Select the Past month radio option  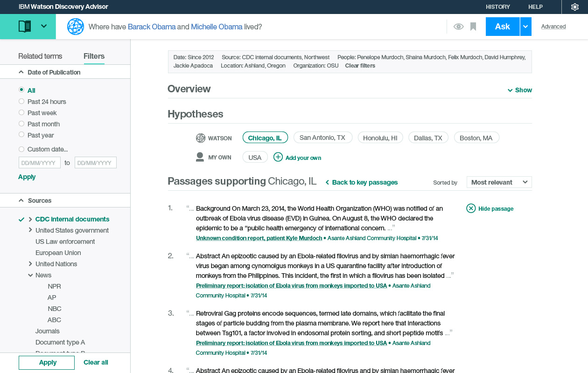click(21, 124)
